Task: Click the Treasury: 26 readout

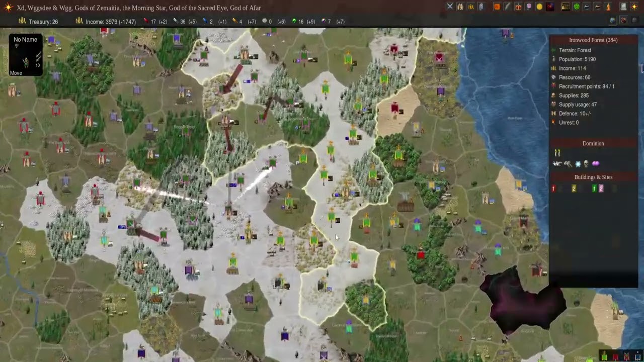Action: [39, 22]
